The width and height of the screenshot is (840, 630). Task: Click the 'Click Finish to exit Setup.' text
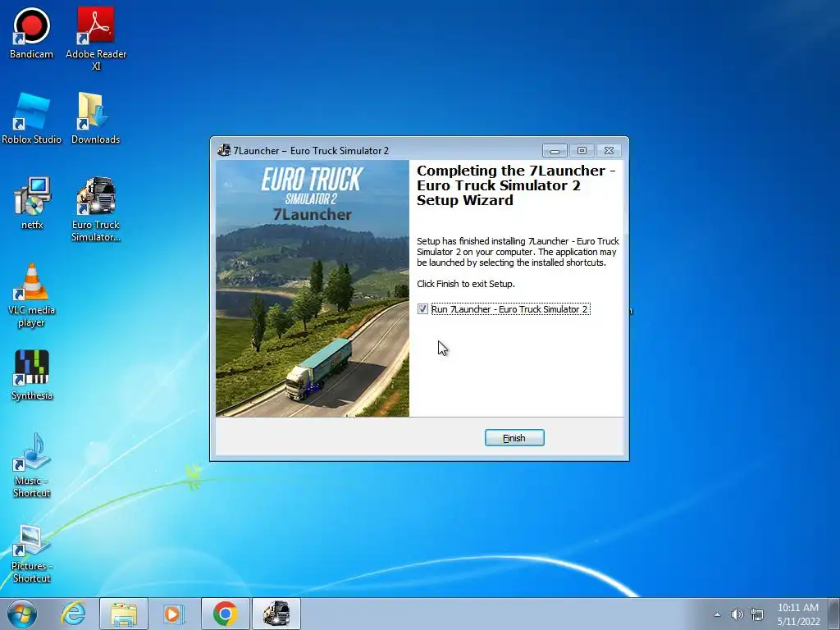[x=466, y=284]
